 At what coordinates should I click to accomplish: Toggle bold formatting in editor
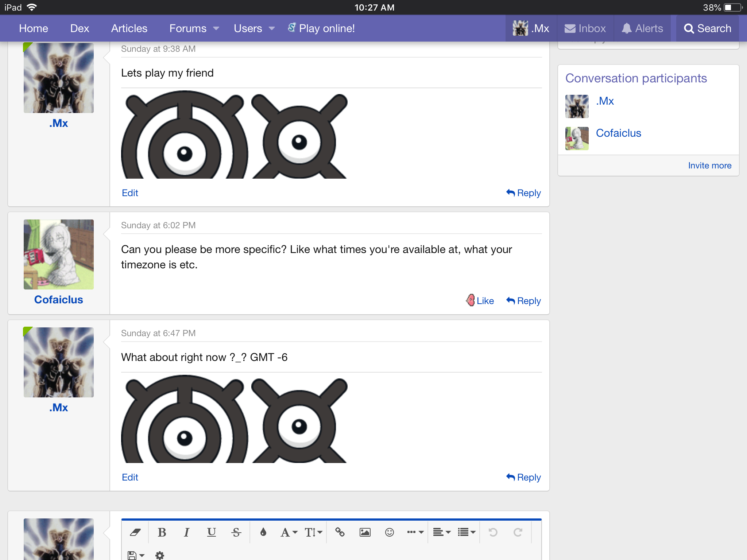[162, 532]
